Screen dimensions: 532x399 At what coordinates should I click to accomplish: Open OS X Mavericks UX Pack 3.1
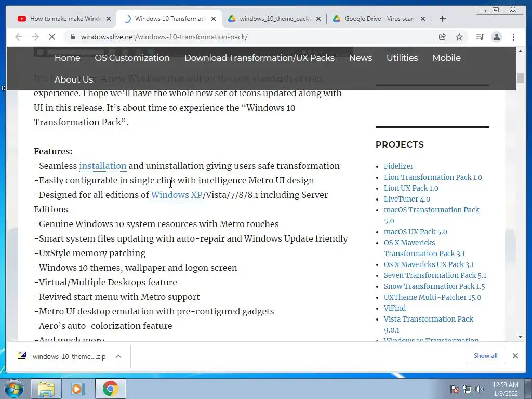click(x=429, y=264)
